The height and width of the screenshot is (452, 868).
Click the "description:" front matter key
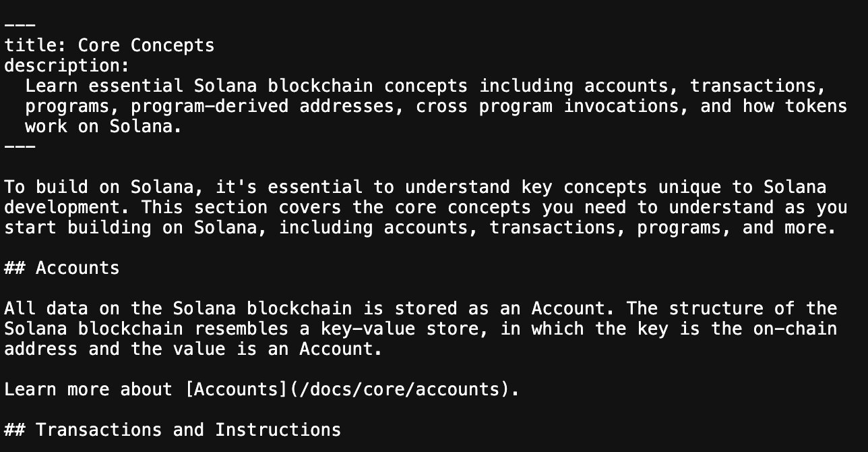click(67, 66)
